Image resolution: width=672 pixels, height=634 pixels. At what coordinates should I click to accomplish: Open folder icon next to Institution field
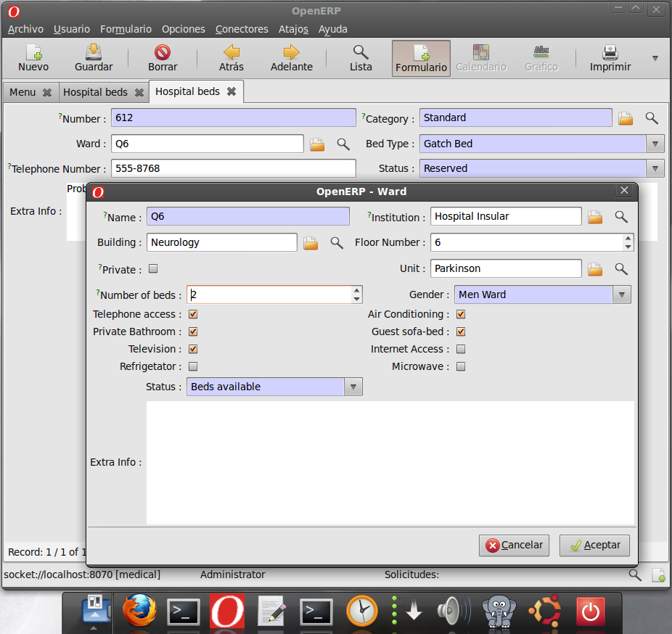tap(595, 217)
